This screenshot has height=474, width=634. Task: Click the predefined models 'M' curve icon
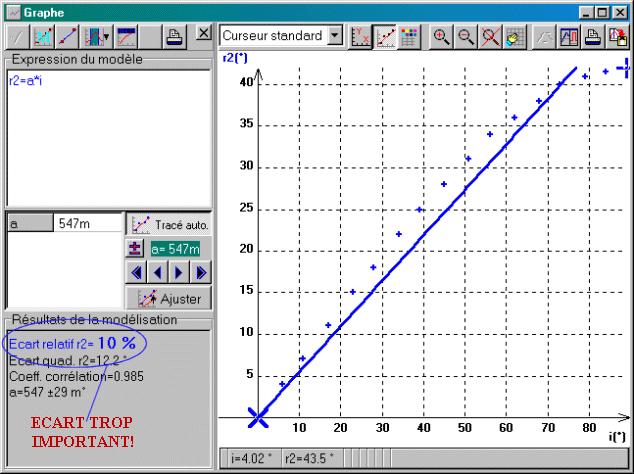(43, 37)
